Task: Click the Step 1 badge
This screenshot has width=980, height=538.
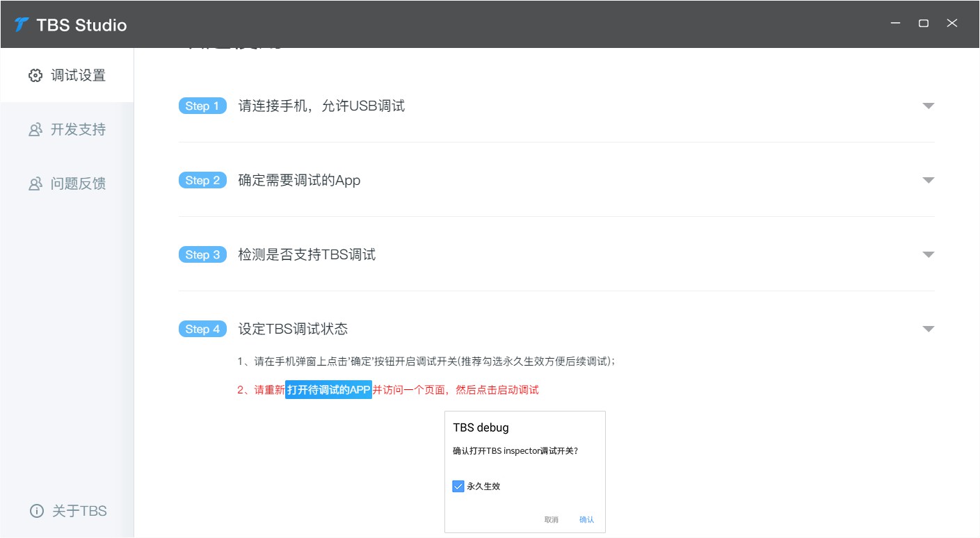Action: [202, 106]
